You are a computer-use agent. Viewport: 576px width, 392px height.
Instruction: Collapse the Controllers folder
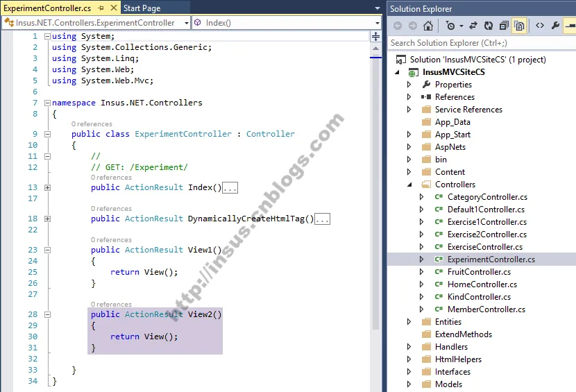pyautogui.click(x=409, y=185)
